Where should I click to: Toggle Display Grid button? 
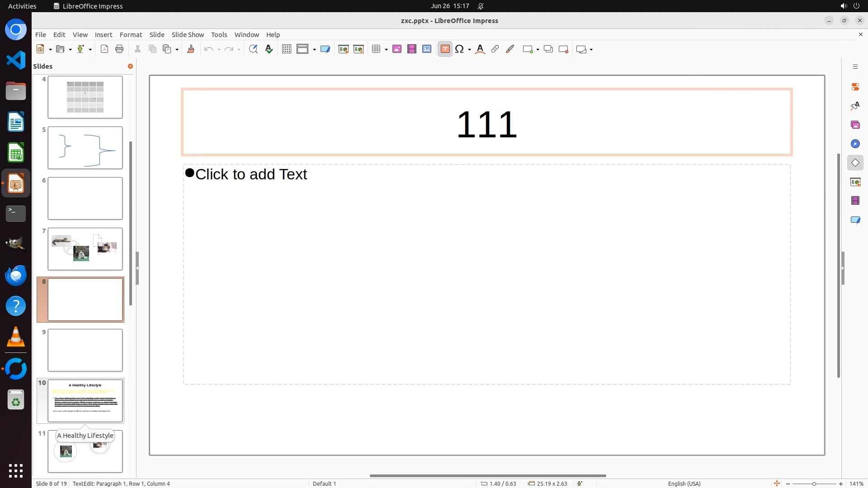point(286,49)
